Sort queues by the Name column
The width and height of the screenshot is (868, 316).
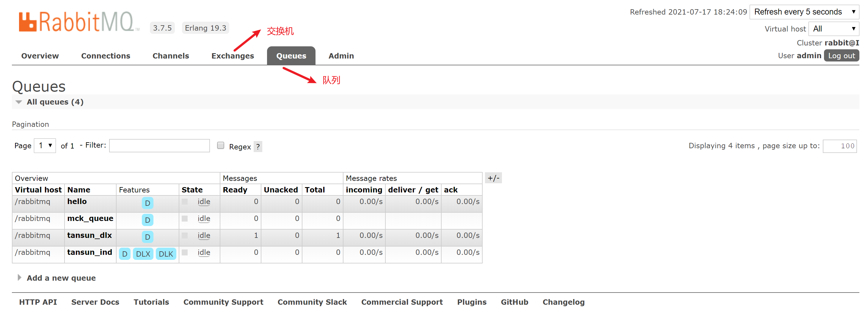pos(79,189)
